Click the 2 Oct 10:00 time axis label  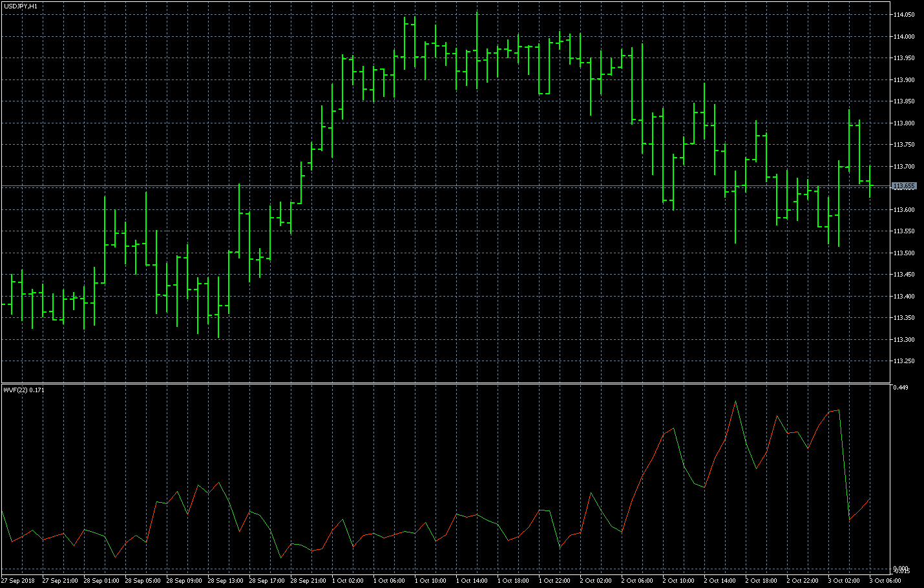[x=679, y=581]
